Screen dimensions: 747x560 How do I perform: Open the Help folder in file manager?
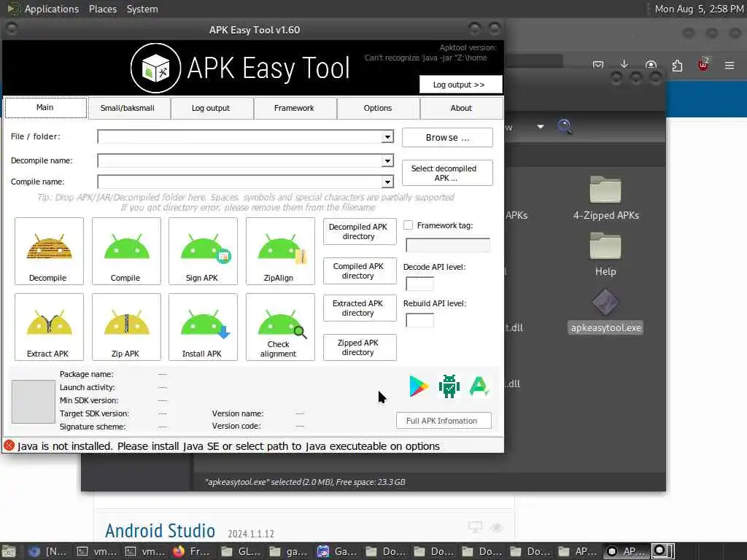click(605, 254)
